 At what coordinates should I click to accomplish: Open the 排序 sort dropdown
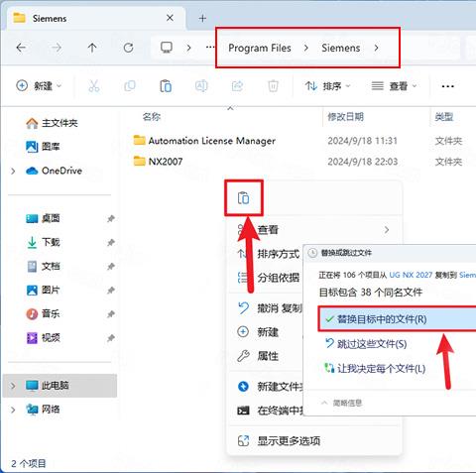tap(327, 86)
